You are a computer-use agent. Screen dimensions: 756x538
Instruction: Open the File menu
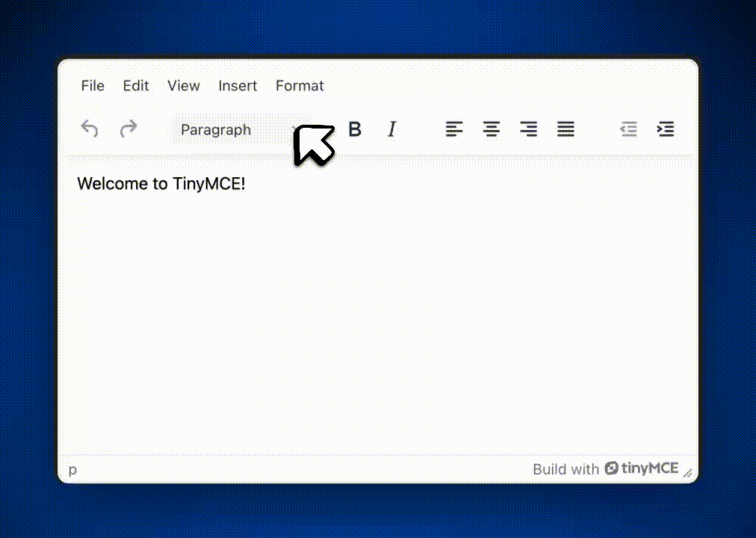tap(93, 86)
